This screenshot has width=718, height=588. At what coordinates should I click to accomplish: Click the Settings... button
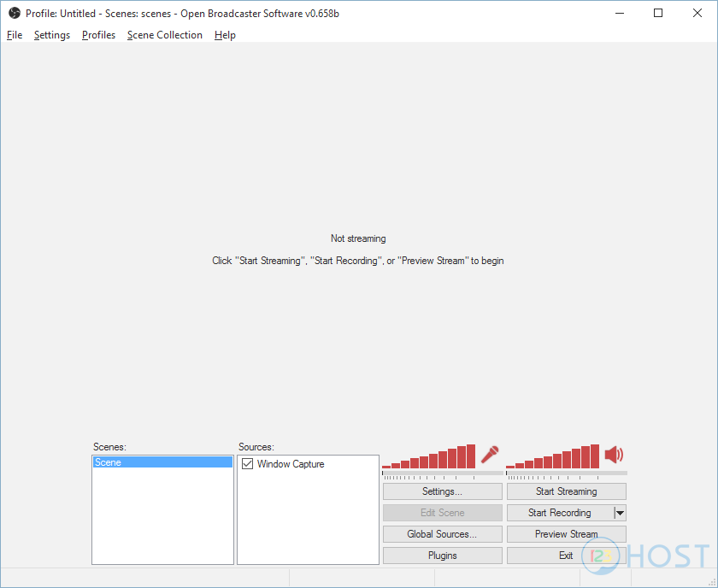(443, 491)
